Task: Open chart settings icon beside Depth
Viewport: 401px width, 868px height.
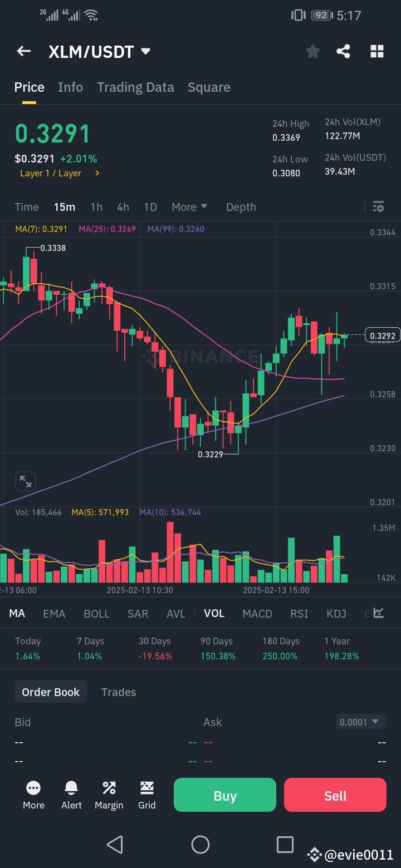Action: click(x=378, y=206)
